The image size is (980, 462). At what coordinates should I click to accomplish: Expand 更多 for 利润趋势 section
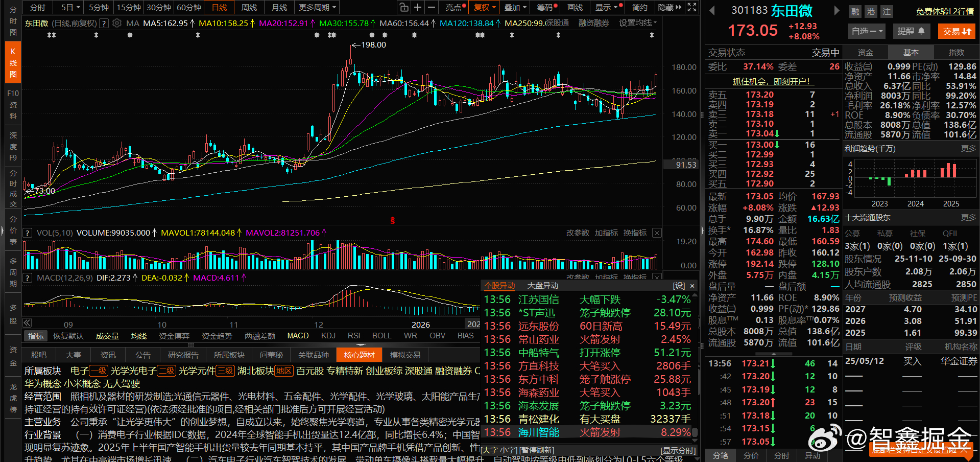point(968,149)
